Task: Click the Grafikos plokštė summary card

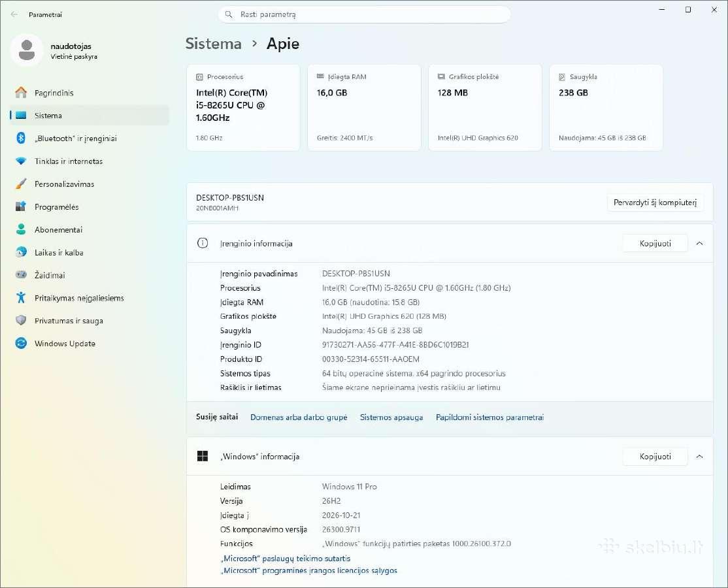Action: (485, 108)
